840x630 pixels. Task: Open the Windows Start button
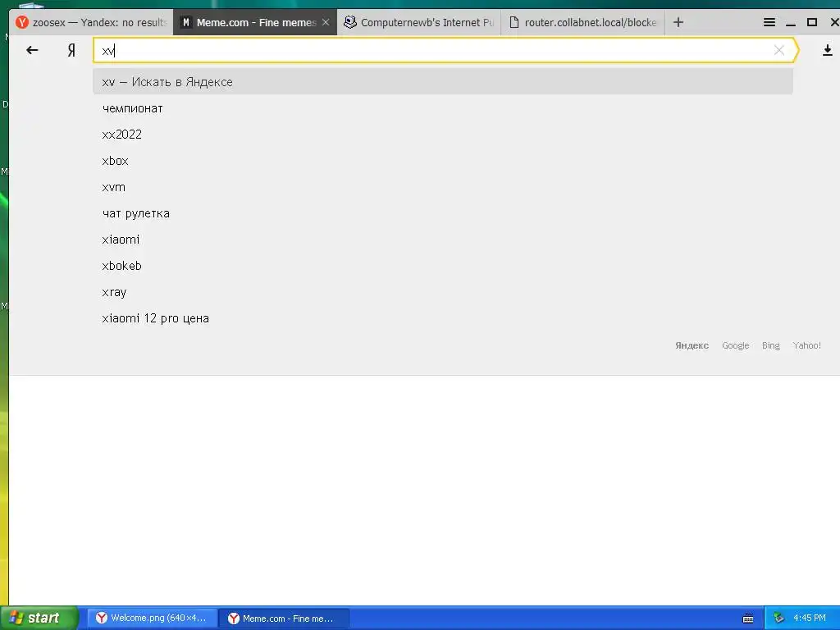pos(39,618)
